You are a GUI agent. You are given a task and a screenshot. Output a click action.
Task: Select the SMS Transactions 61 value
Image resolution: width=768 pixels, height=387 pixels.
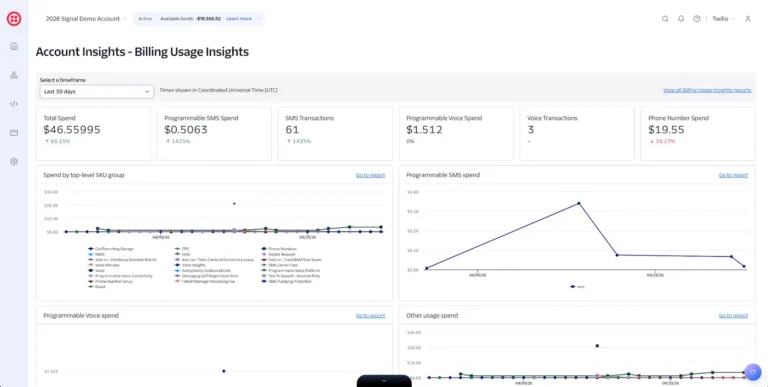pyautogui.click(x=292, y=130)
